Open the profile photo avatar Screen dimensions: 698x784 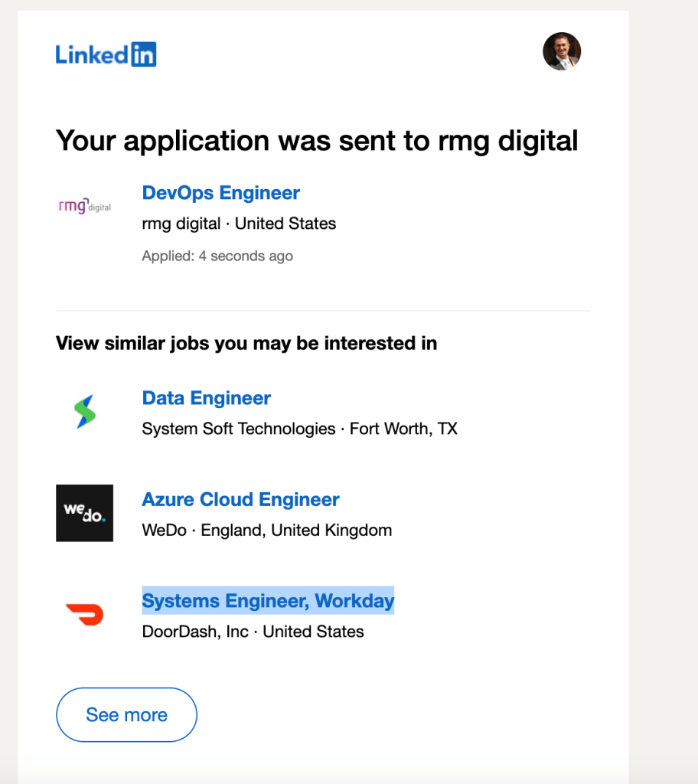point(562,51)
